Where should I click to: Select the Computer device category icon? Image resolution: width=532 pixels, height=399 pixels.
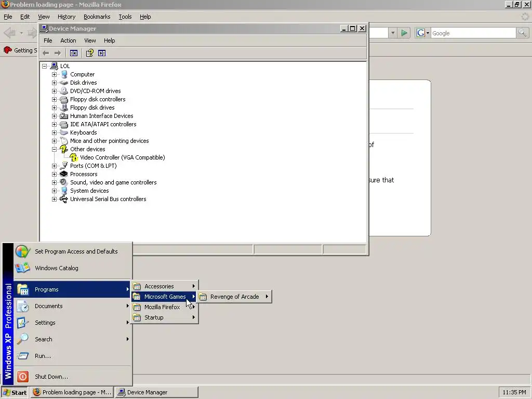(64, 74)
